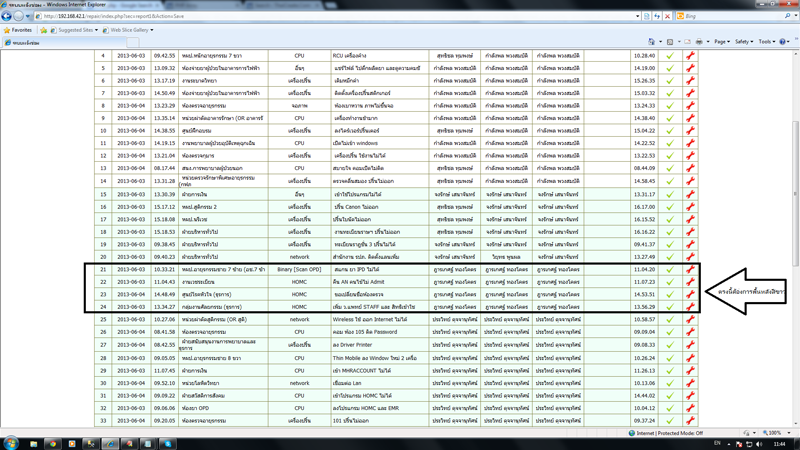Click the search magnifier icon
The width and height of the screenshot is (800, 450).
click(788, 16)
